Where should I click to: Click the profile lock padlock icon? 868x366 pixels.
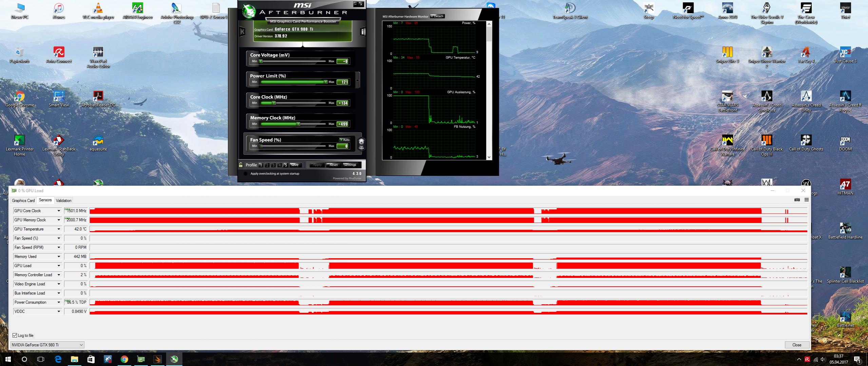tap(241, 165)
